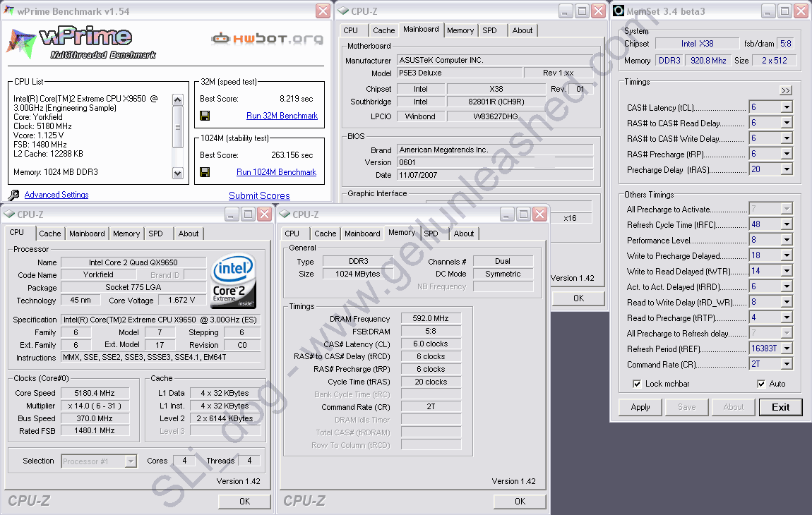
Task: Click the Core Speed 5180.4 MHz field
Action: [94, 393]
